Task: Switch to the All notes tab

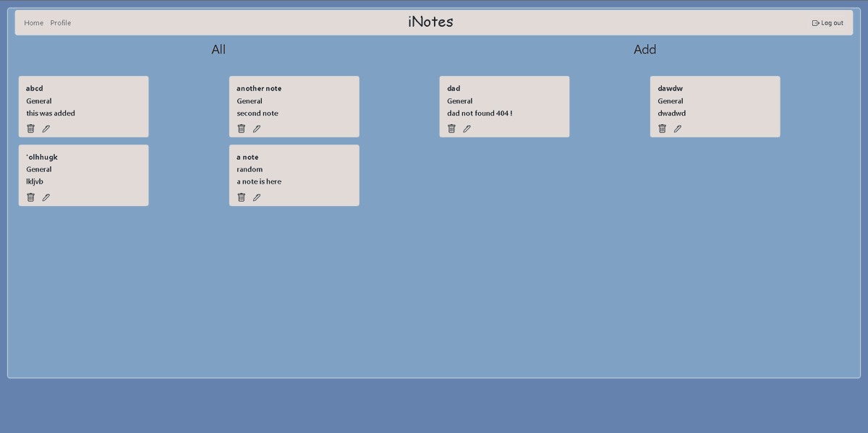Action: [218, 49]
